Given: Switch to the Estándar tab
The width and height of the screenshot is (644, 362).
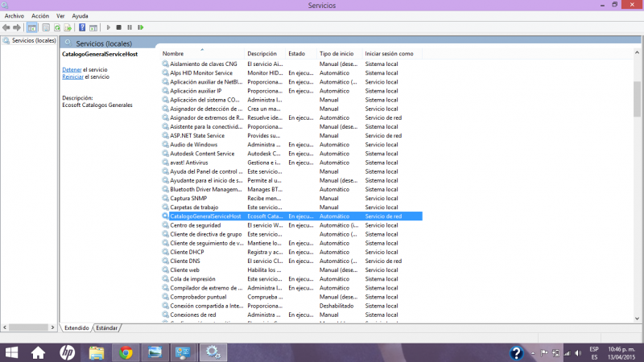Looking at the screenshot, I should click(107, 328).
